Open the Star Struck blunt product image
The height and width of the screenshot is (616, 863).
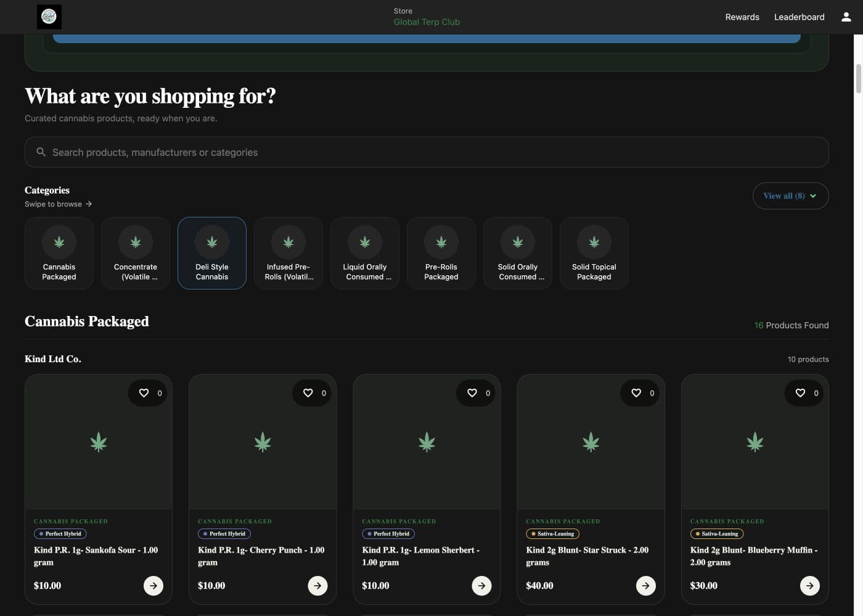591,442
